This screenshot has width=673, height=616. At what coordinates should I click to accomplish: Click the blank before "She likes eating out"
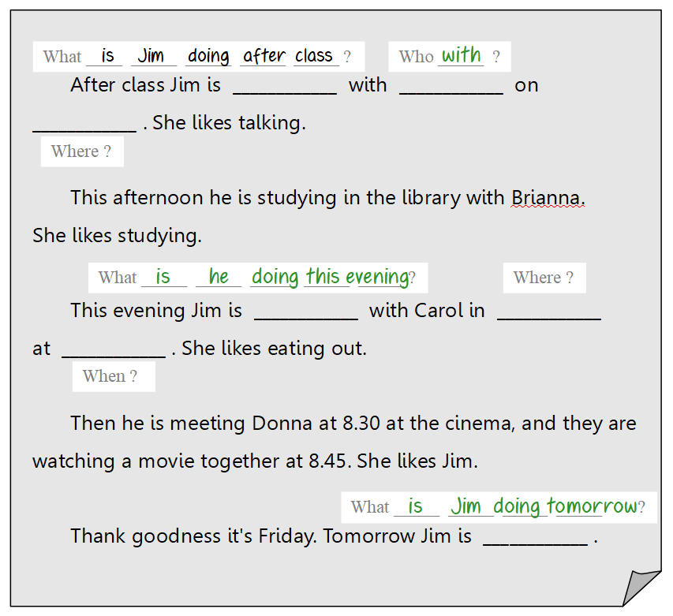(x=114, y=349)
